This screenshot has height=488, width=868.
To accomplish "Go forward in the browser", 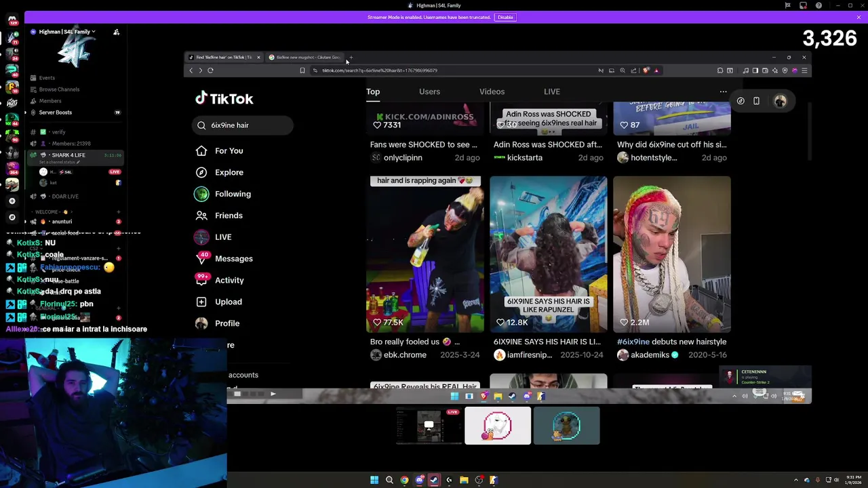I will click(200, 70).
